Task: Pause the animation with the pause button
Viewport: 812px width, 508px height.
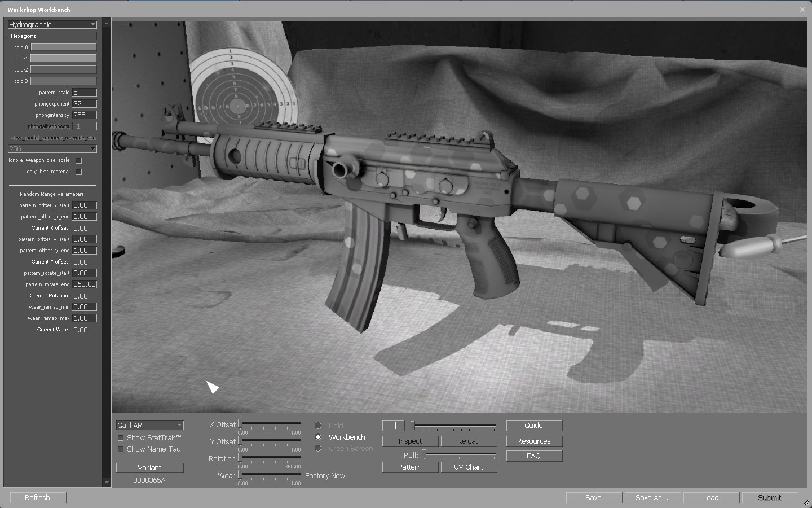Action: click(394, 426)
